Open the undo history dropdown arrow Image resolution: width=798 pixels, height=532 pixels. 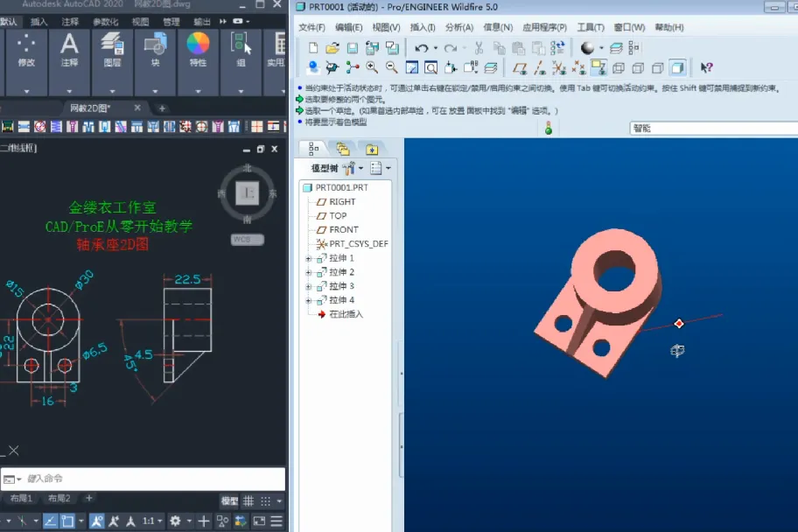tap(435, 48)
